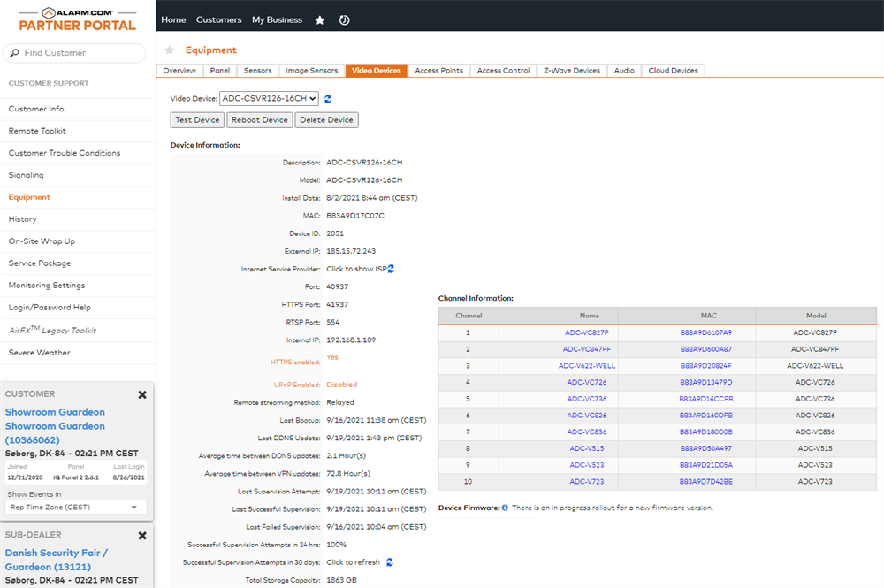Open the Customers menu
Image resolution: width=884 pixels, height=588 pixels.
pos(218,19)
